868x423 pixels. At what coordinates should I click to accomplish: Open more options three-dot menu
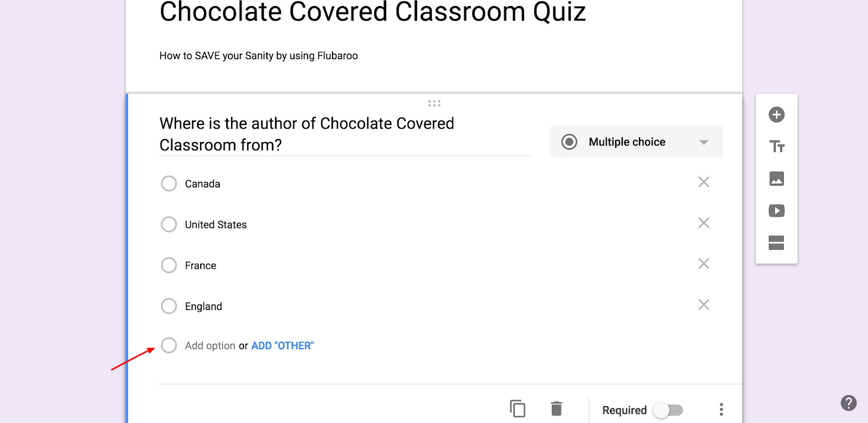click(721, 409)
